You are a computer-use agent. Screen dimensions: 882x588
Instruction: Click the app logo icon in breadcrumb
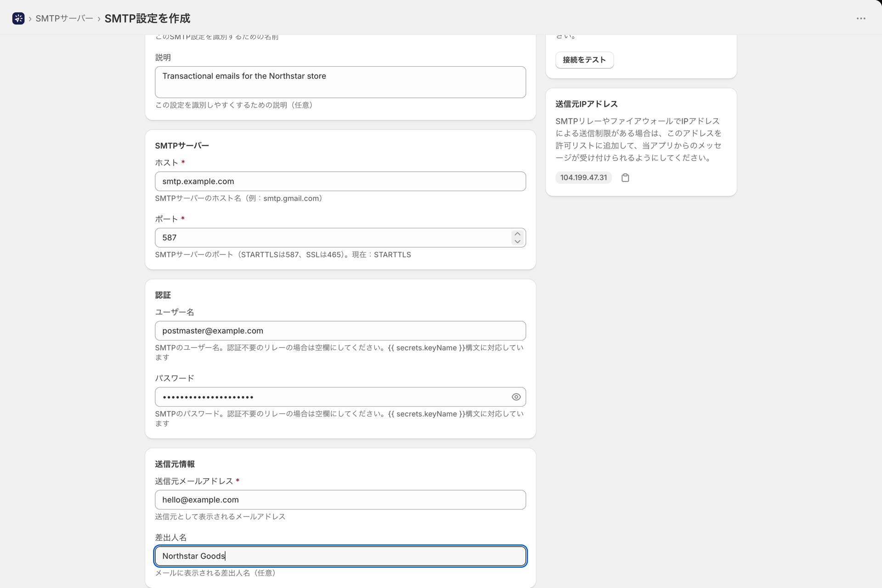[x=18, y=18]
